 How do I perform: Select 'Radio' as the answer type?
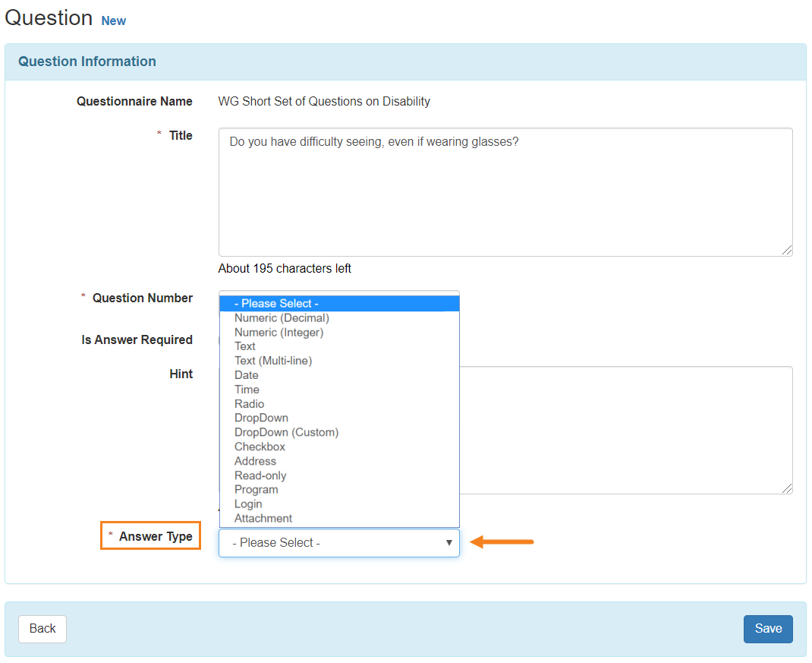(250, 404)
